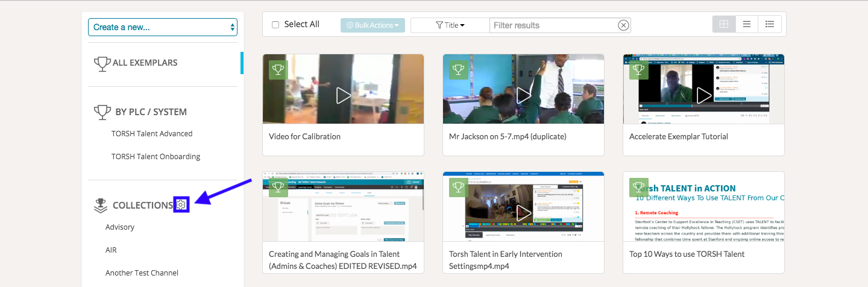Switch to grid view layout

[724, 24]
